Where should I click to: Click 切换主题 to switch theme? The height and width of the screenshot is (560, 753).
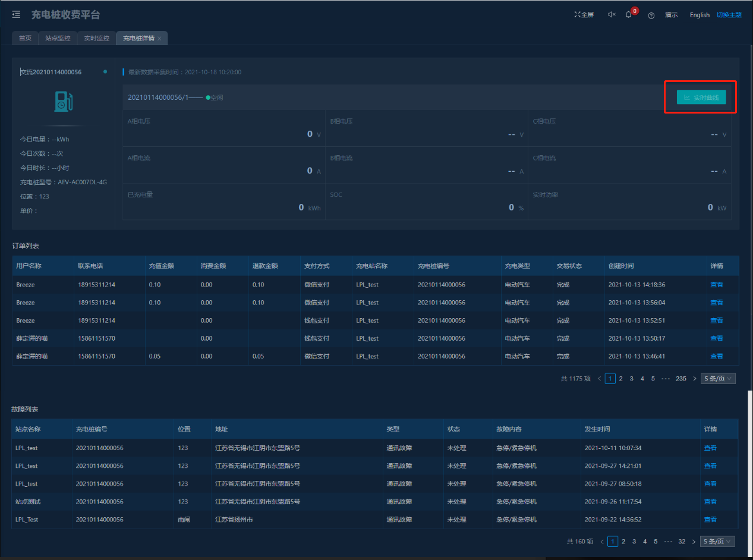(x=729, y=15)
